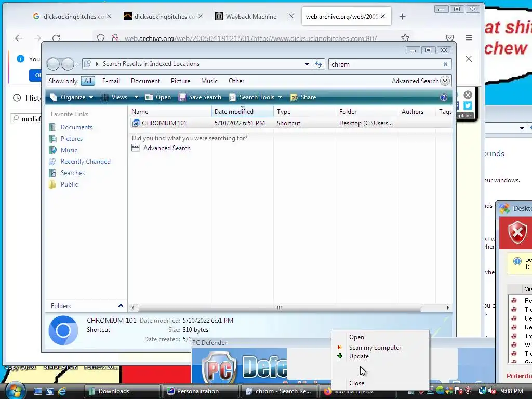The width and height of the screenshot is (532, 399).
Task: Open Music in Favorite Links
Action: tap(69, 150)
